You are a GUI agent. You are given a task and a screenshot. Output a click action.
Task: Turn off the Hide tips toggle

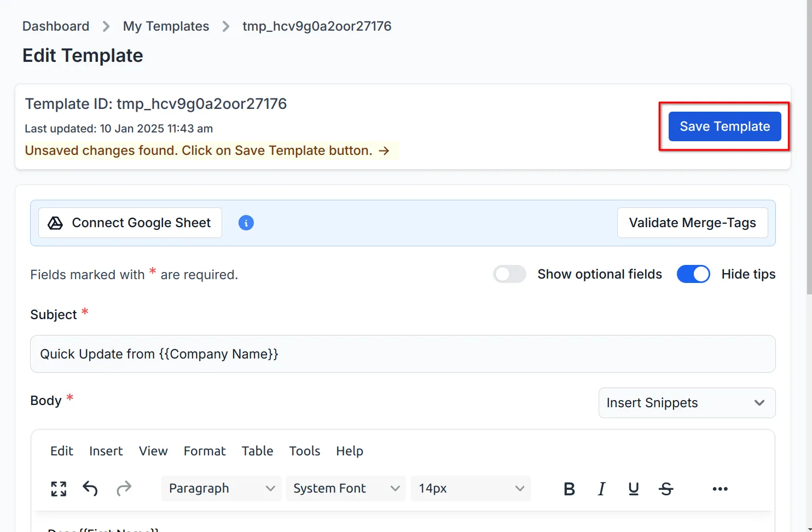tap(693, 274)
